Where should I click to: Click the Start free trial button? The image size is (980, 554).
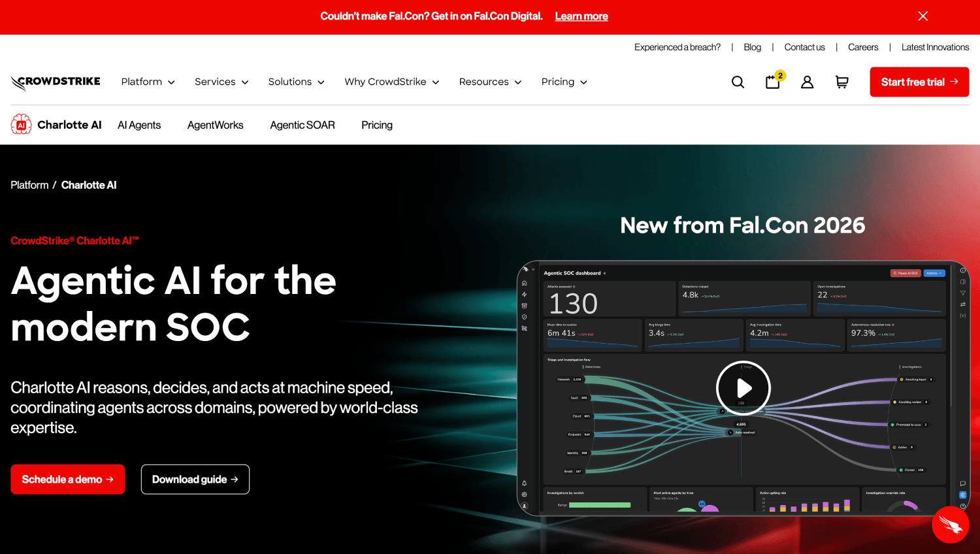[919, 82]
